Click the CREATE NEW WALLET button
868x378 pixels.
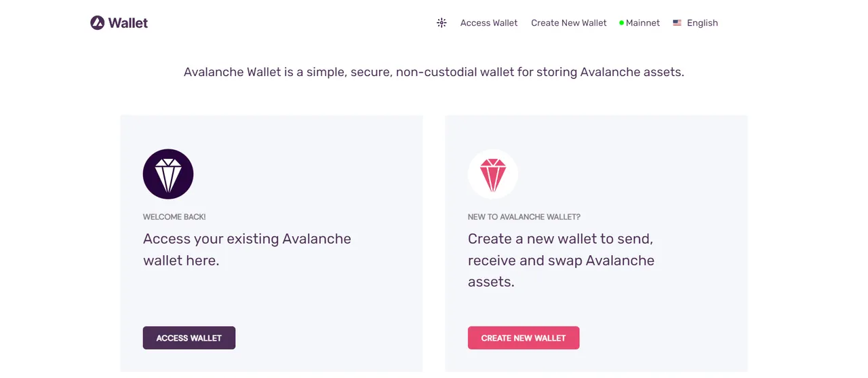click(524, 338)
